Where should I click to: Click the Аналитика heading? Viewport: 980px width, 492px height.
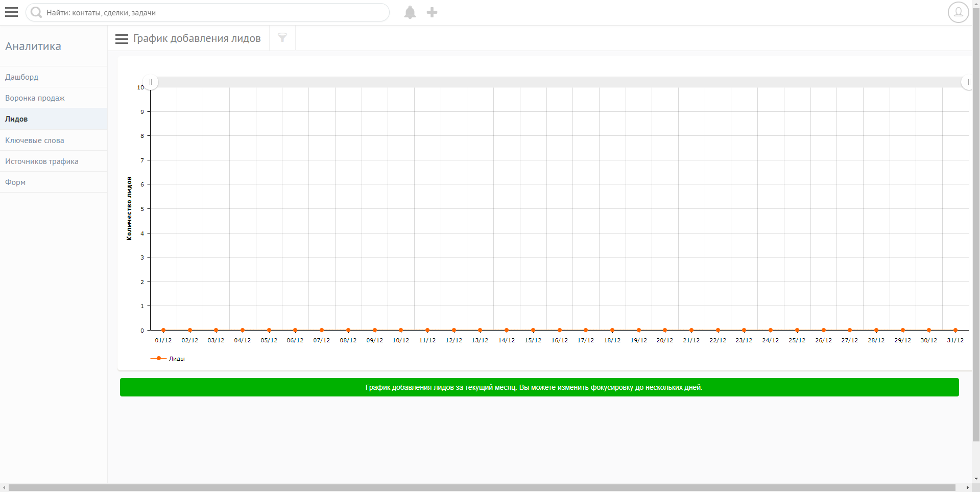click(x=33, y=46)
